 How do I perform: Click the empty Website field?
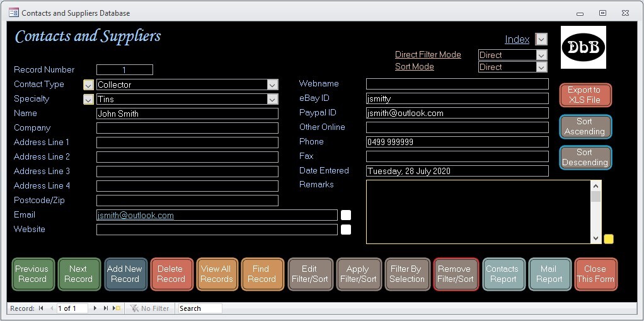point(217,230)
